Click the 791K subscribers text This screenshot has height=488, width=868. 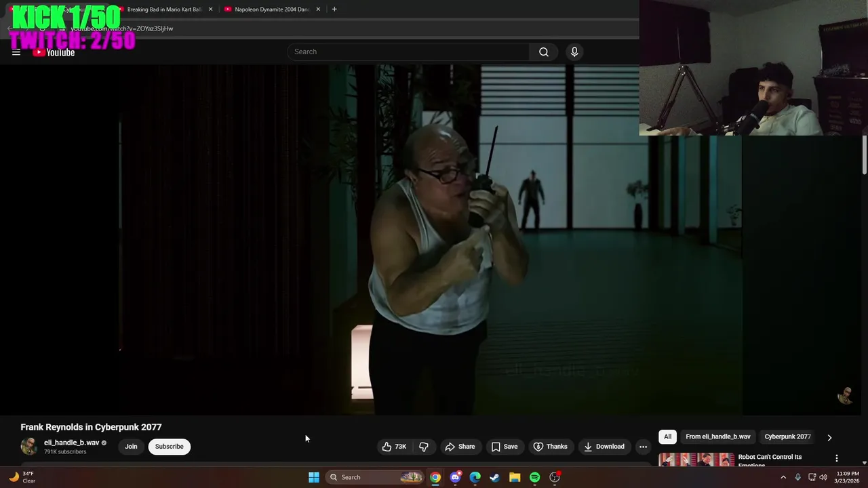click(65, 452)
